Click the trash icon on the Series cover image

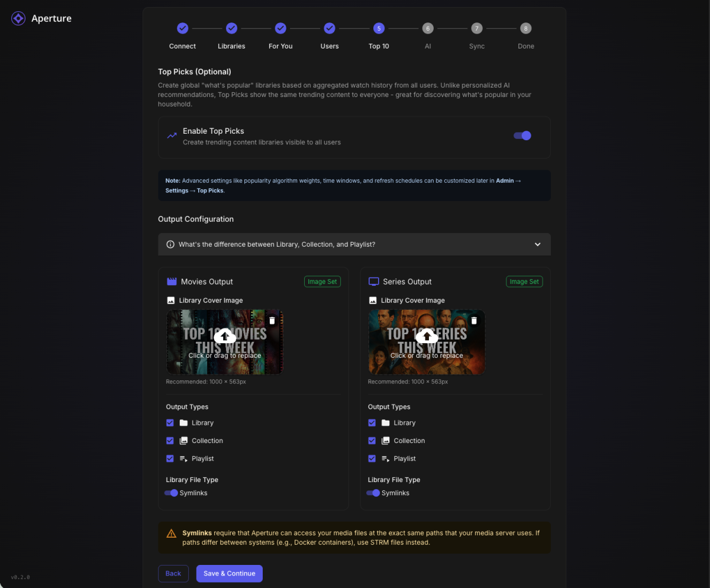pyautogui.click(x=474, y=319)
